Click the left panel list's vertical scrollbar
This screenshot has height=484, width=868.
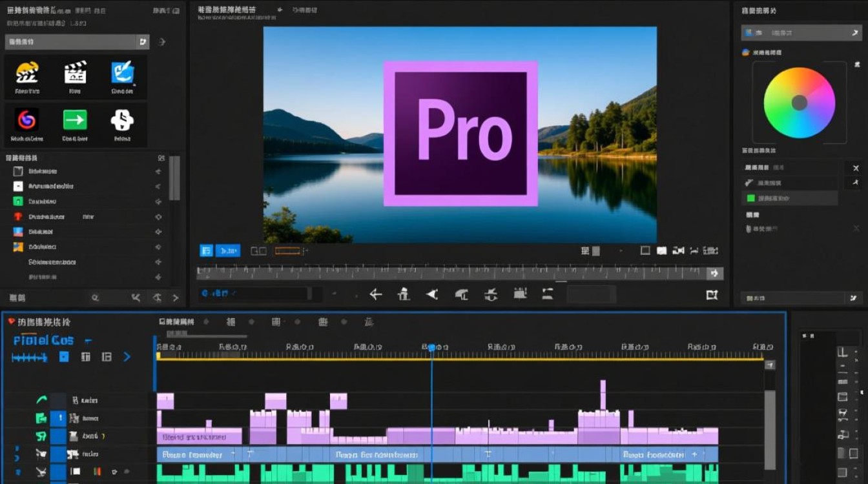click(x=174, y=178)
